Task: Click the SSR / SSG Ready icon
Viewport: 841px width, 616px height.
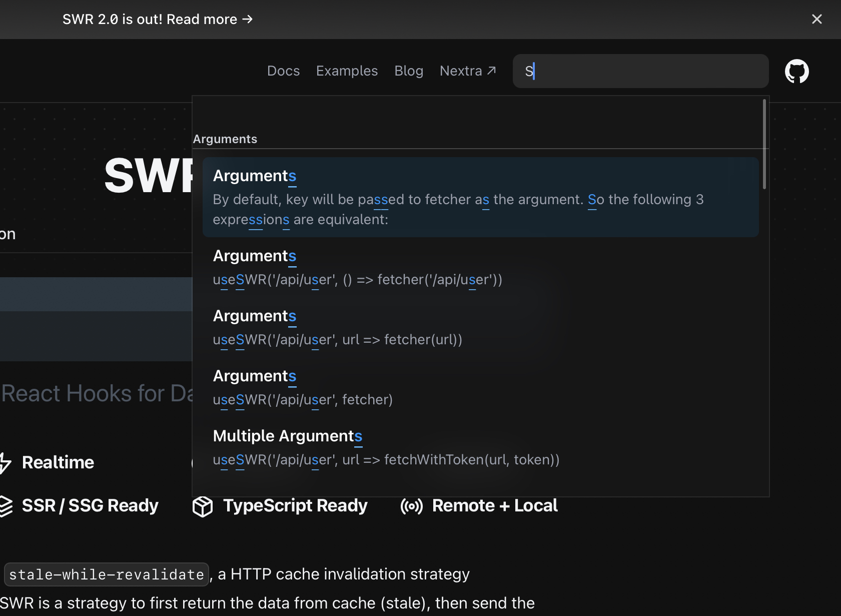Action: point(6,505)
